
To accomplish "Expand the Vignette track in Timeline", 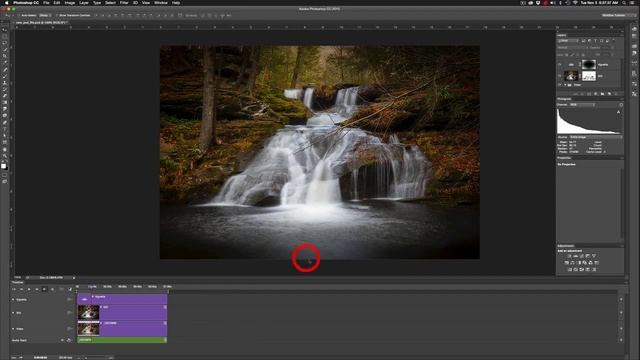I will pos(13,300).
